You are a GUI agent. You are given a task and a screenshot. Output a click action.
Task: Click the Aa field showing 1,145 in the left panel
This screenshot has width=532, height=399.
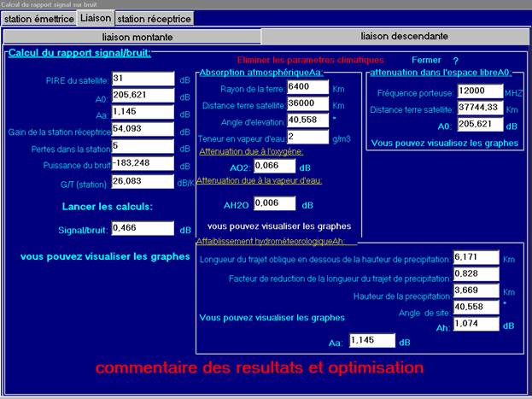point(143,112)
